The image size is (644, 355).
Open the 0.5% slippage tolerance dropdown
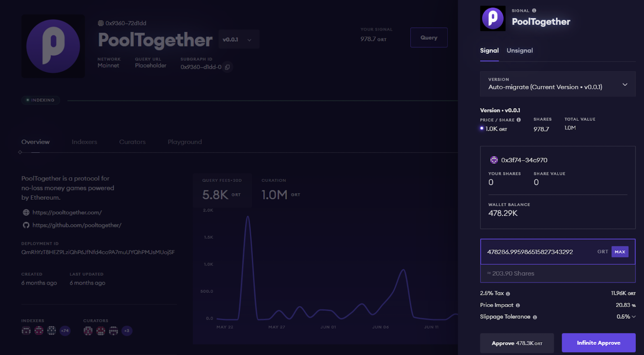pos(626,317)
